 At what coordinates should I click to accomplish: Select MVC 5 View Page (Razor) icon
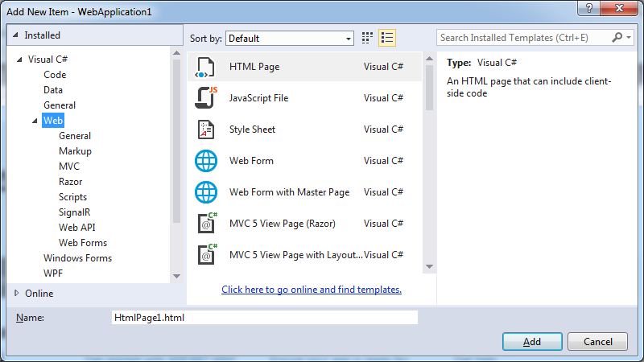[206, 224]
